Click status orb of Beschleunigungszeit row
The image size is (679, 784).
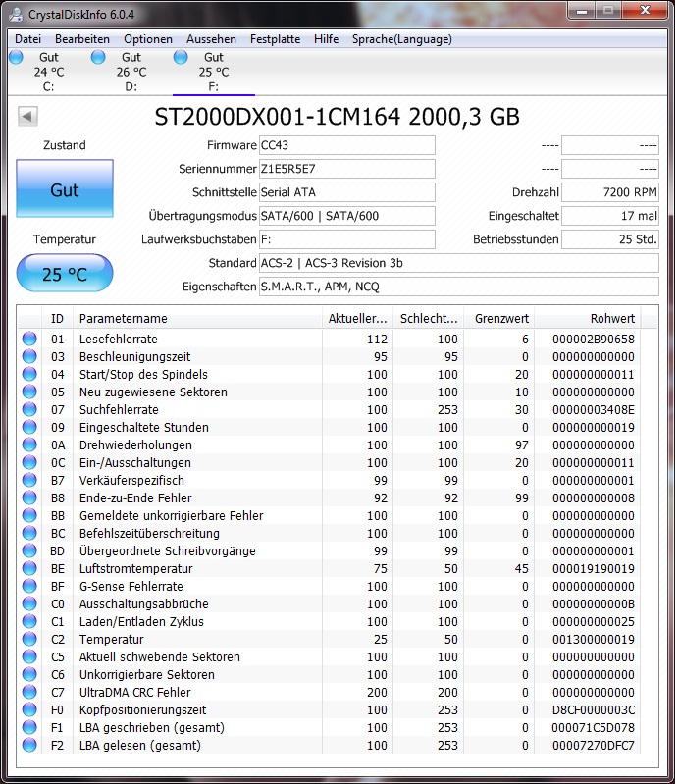(x=29, y=356)
